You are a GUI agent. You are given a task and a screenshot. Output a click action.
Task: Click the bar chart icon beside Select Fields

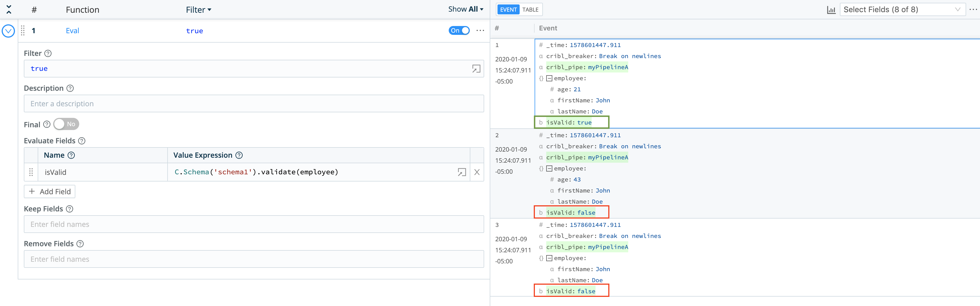831,9
